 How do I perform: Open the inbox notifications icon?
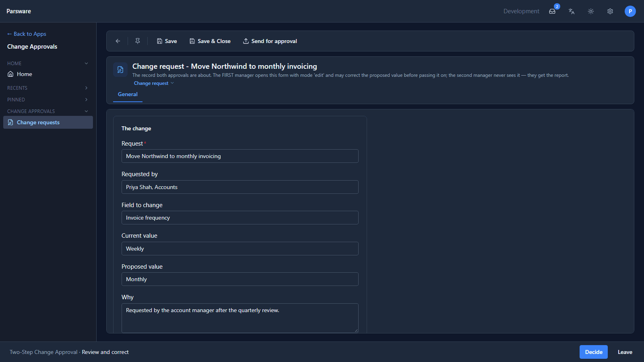point(552,11)
